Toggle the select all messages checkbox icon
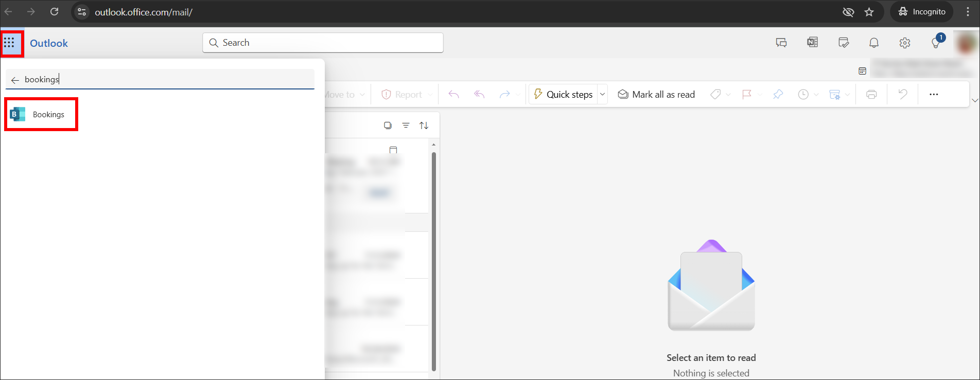 388,125
